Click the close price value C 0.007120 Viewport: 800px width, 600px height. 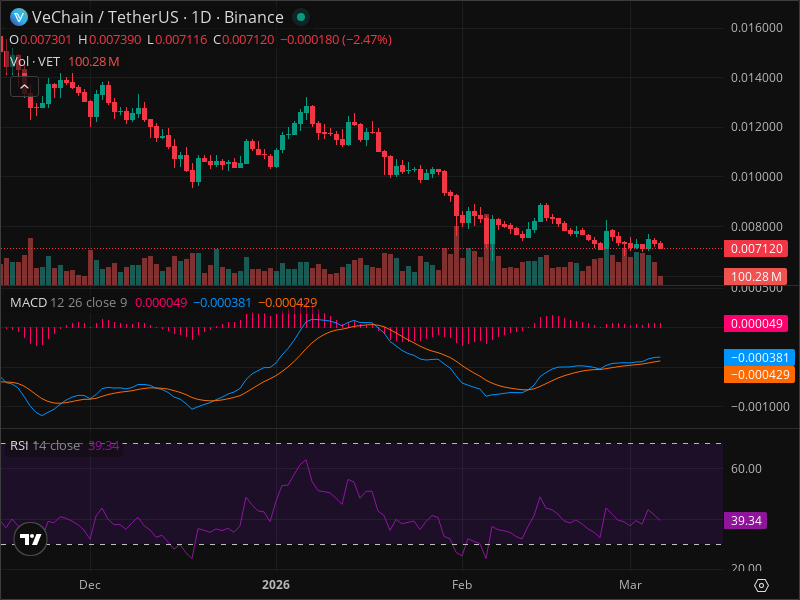pos(243,40)
